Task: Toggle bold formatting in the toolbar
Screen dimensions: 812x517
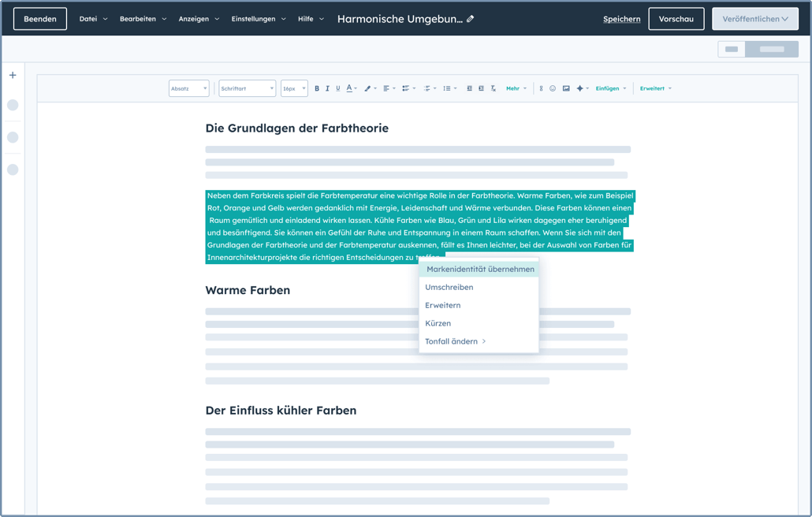Action: pyautogui.click(x=317, y=88)
